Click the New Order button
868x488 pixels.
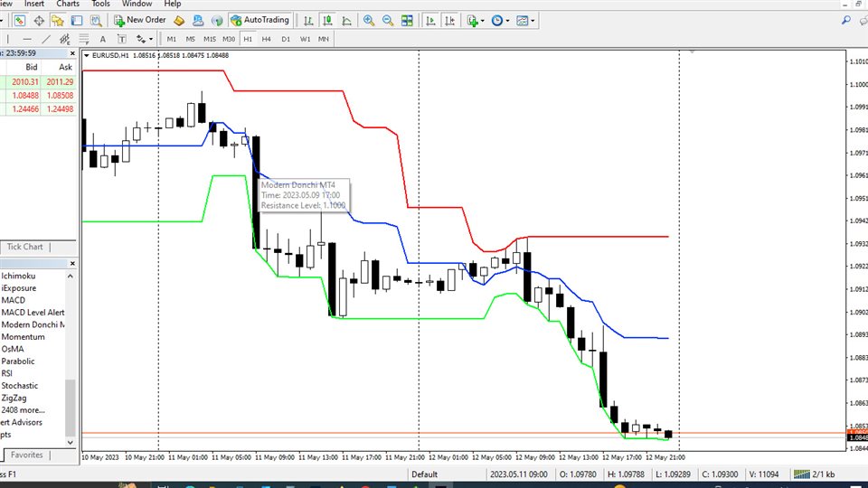pos(138,20)
